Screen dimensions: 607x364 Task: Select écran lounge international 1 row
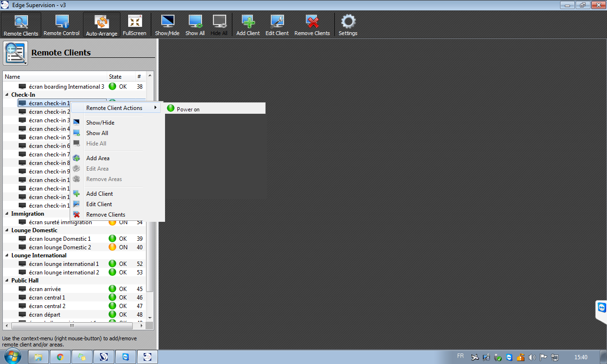tap(64, 264)
